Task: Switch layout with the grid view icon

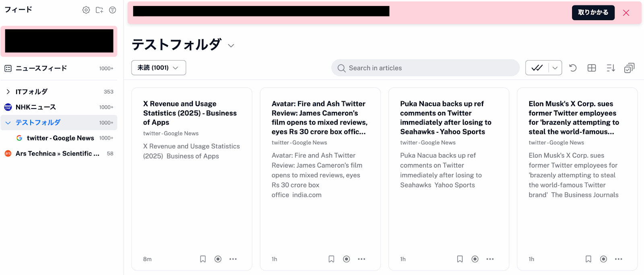Action: tap(592, 68)
